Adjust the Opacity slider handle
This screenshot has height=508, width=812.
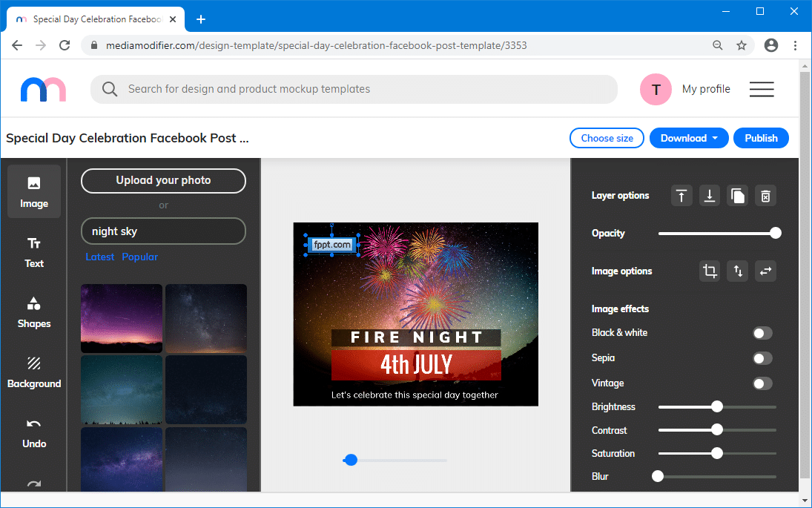click(776, 234)
